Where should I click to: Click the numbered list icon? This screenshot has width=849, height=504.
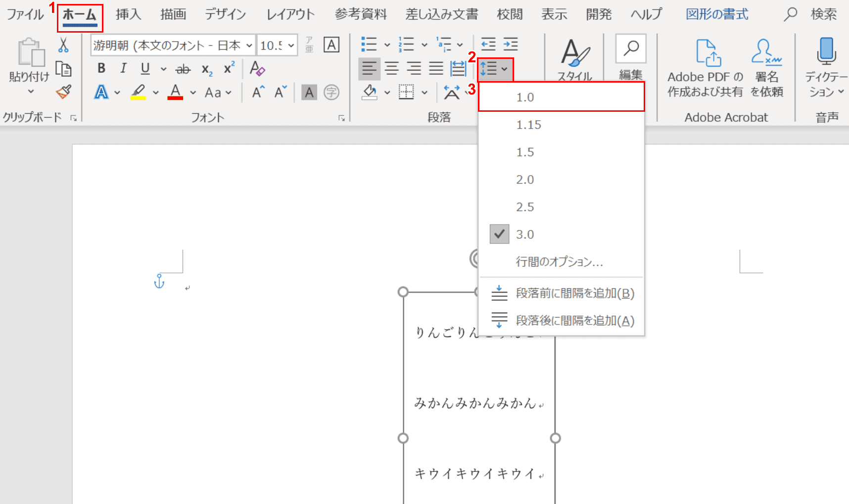coord(406,45)
